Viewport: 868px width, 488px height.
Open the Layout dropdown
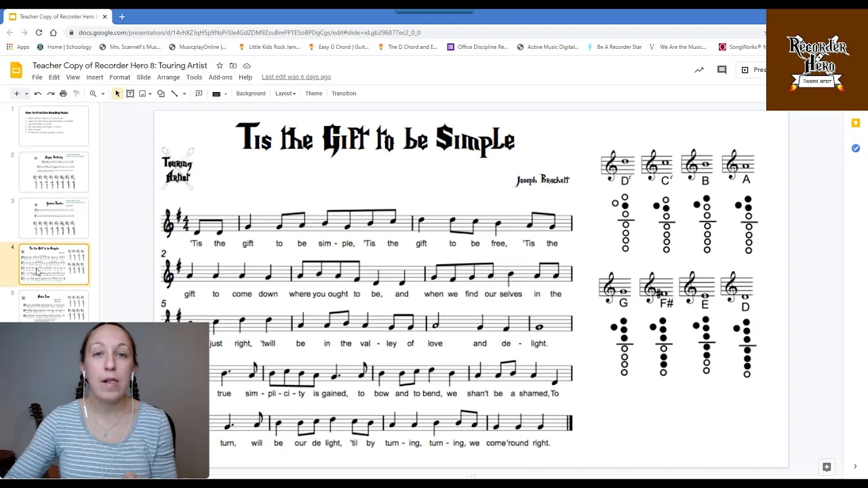pos(285,94)
